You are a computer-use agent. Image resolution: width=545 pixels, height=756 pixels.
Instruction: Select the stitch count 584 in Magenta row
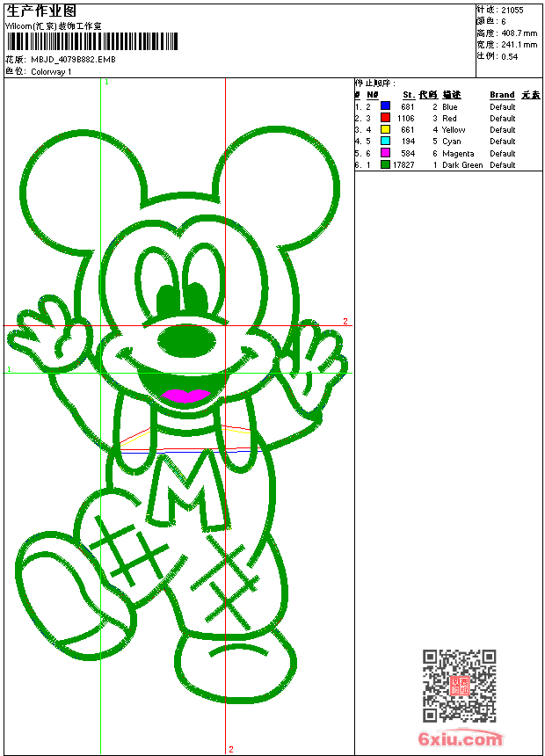pos(408,154)
